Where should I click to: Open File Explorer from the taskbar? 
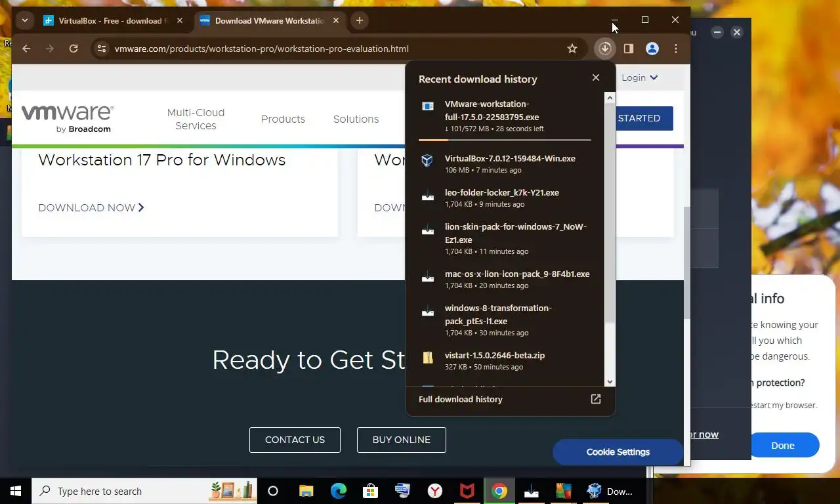306,491
